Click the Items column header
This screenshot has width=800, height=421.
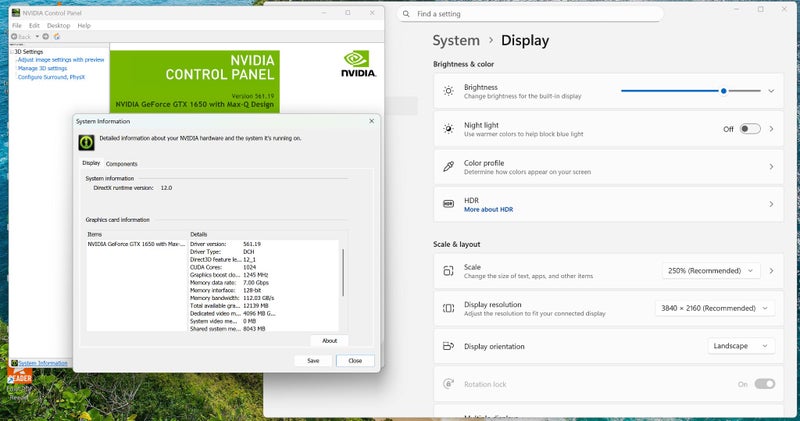tap(94, 235)
